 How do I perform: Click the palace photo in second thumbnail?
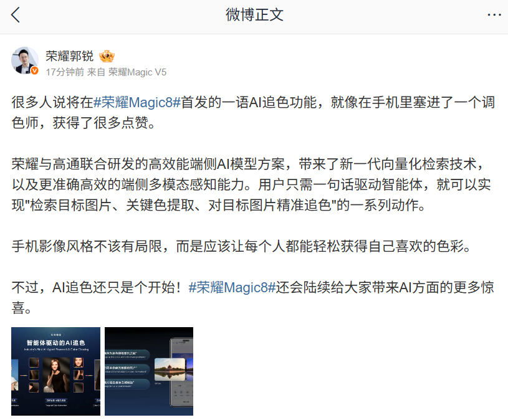[x=170, y=370]
